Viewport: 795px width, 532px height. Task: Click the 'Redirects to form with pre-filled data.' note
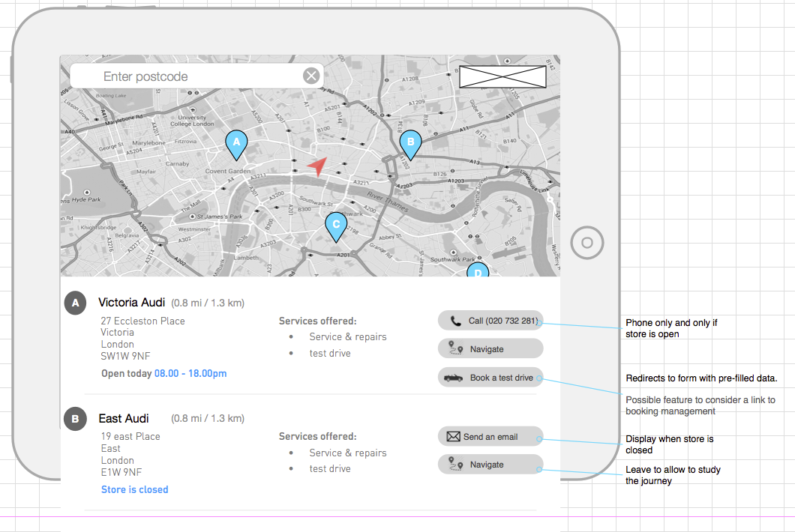pyautogui.click(x=701, y=378)
